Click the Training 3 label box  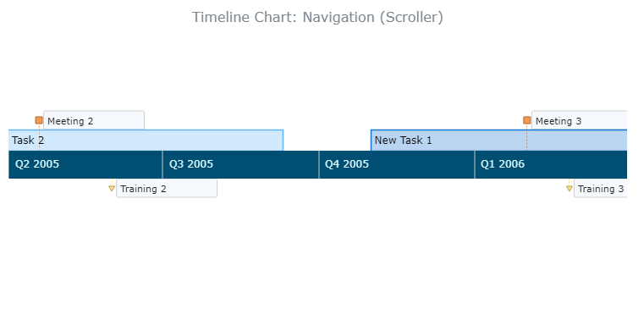(x=601, y=188)
